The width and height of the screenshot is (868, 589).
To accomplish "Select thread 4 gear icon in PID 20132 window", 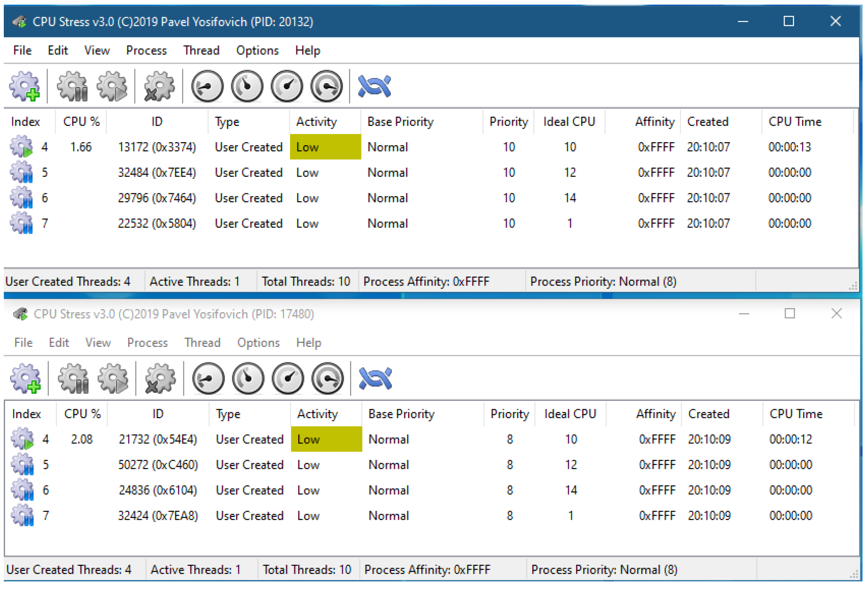I will click(22, 146).
